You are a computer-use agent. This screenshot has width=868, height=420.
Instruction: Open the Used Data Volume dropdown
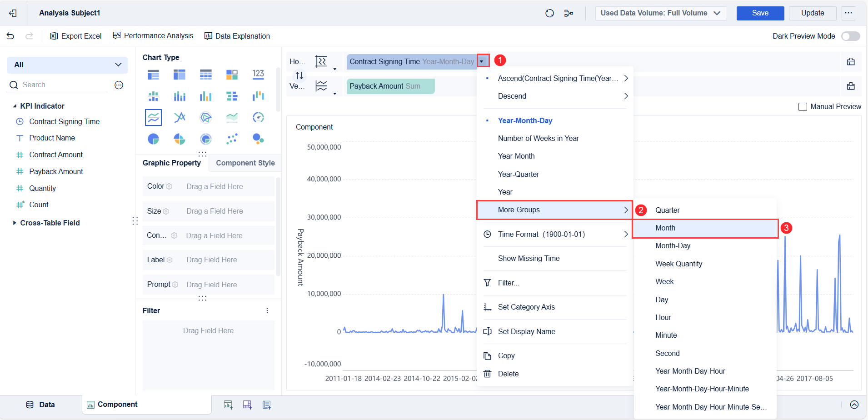click(x=660, y=13)
